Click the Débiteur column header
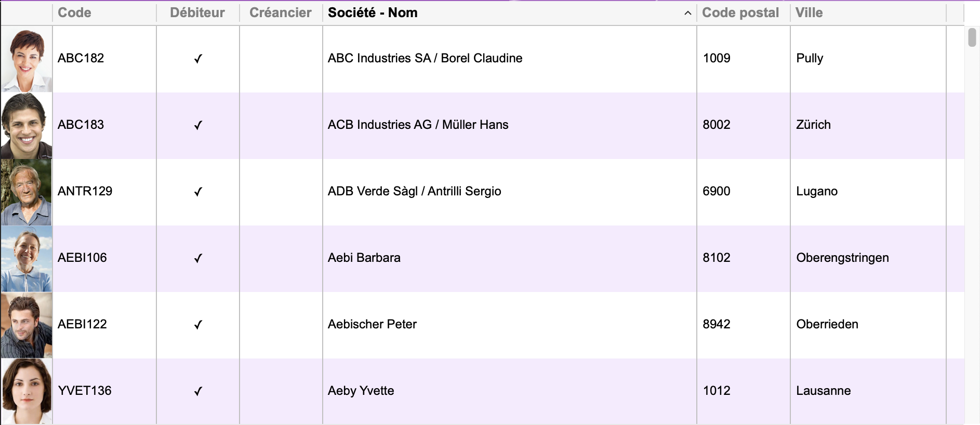980x425 pixels. [197, 12]
